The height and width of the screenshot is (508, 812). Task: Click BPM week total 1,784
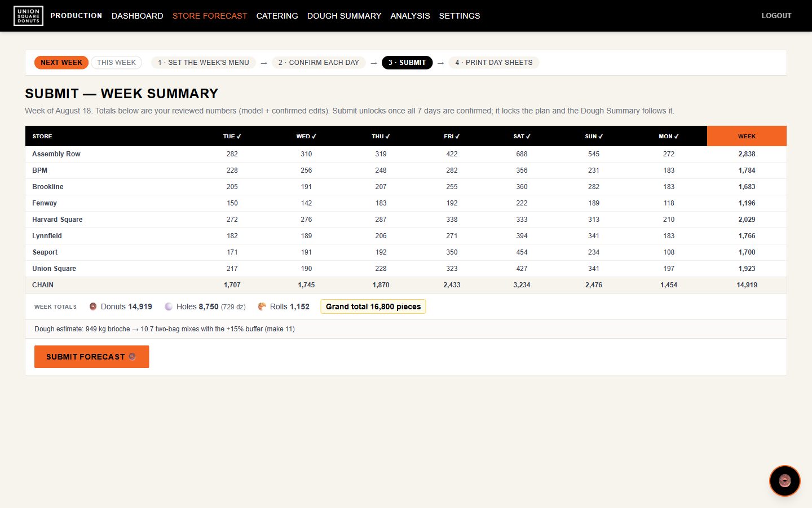tap(747, 170)
